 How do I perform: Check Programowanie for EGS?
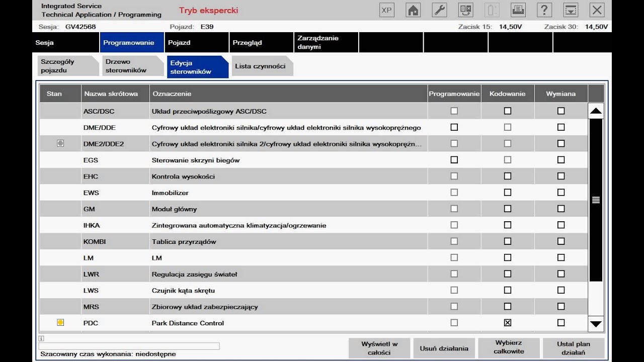click(454, 160)
